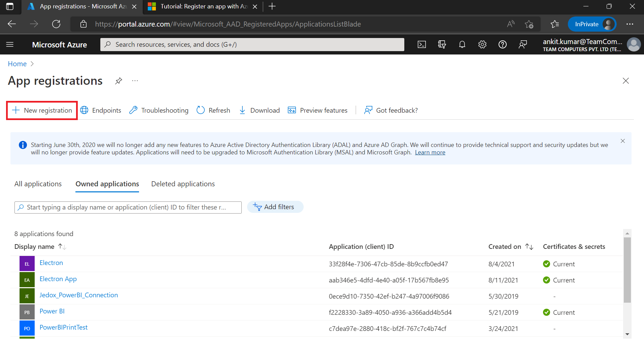Close the Tutorial: Register an app tab
644x340 pixels.
click(255, 7)
